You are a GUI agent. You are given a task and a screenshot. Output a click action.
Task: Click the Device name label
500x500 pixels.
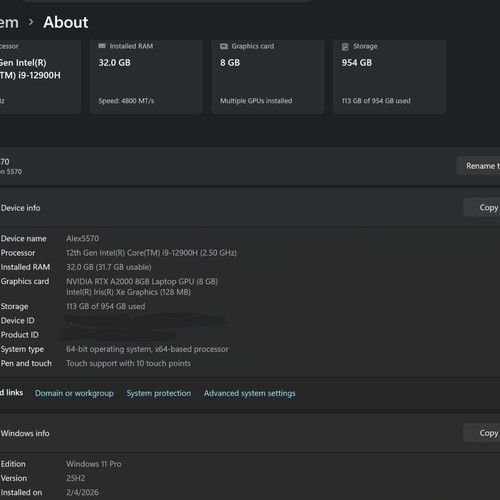coord(23,238)
